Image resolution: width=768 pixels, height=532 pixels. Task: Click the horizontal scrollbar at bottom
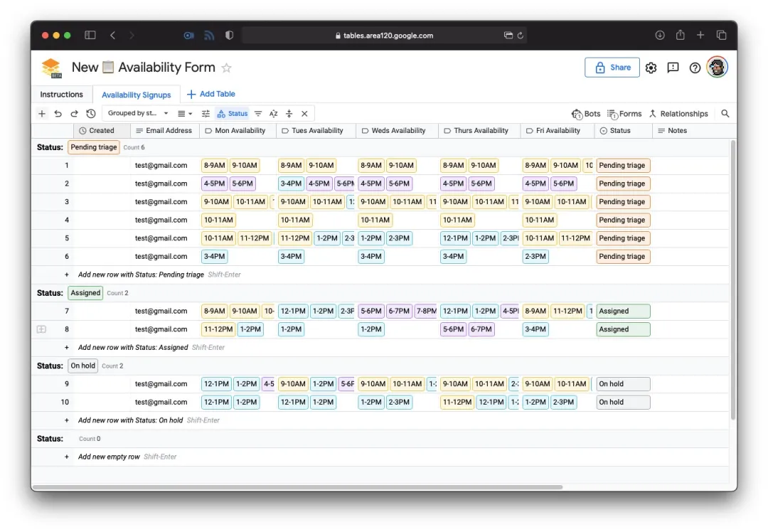(x=298, y=487)
